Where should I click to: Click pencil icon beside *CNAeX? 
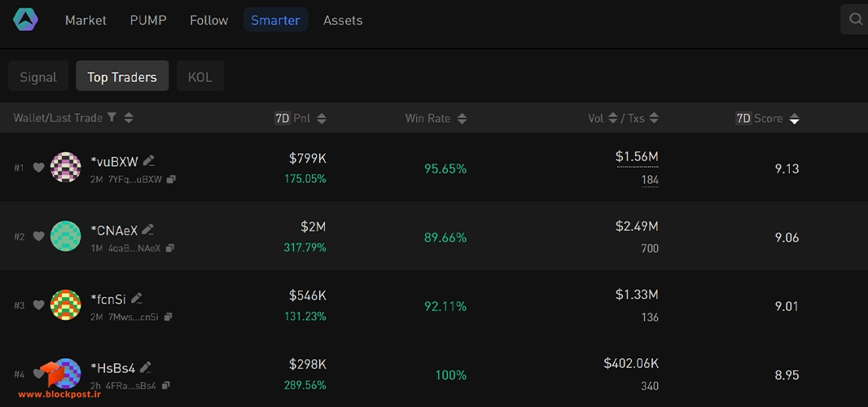coord(148,230)
